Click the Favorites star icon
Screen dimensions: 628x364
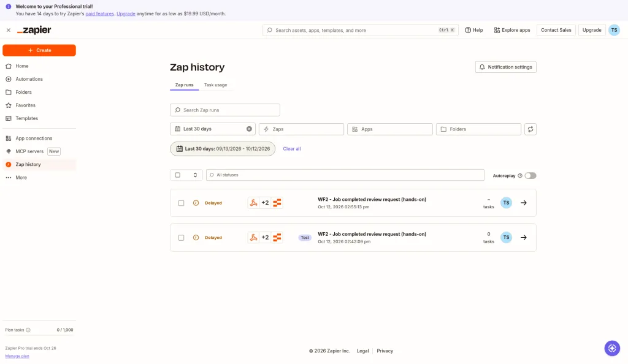click(x=9, y=105)
